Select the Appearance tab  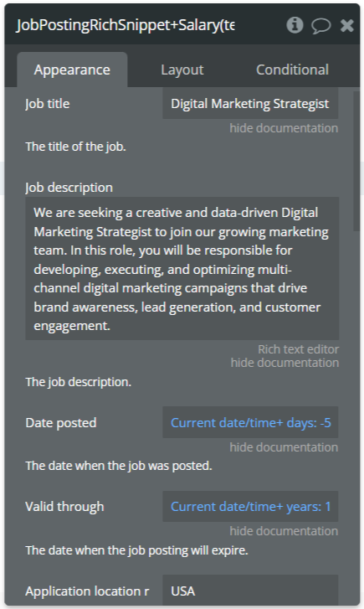click(x=72, y=70)
